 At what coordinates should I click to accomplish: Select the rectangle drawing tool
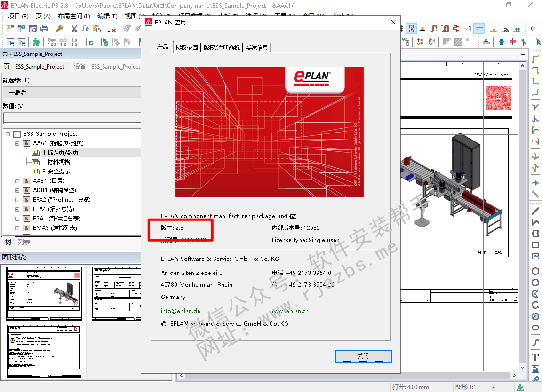coord(535,245)
